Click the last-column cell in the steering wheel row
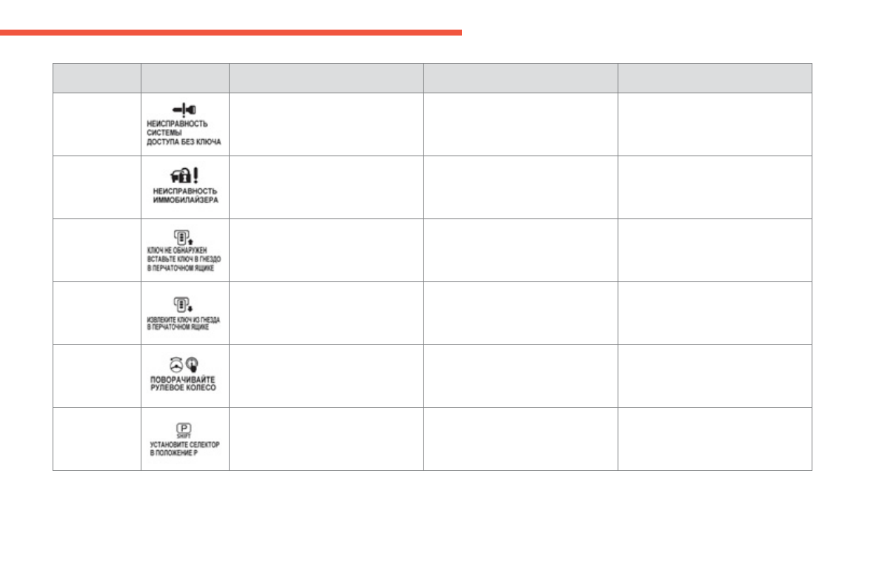This screenshot has width=882, height=588. 715,375
